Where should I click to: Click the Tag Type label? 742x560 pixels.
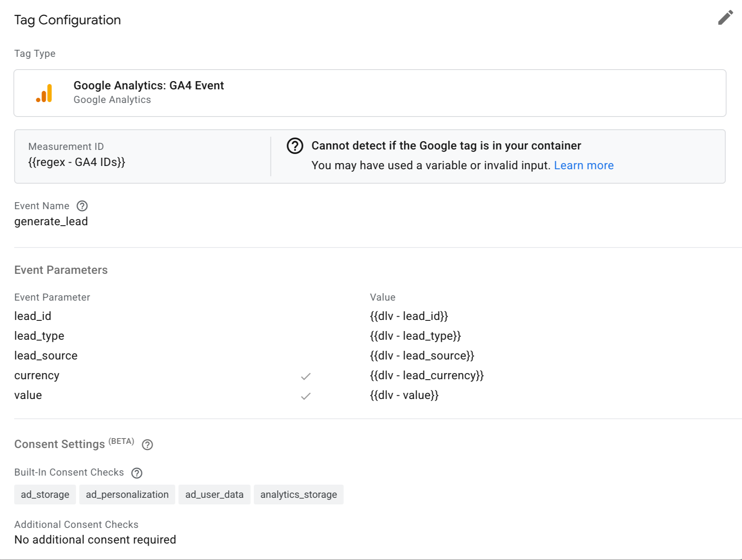tap(35, 54)
